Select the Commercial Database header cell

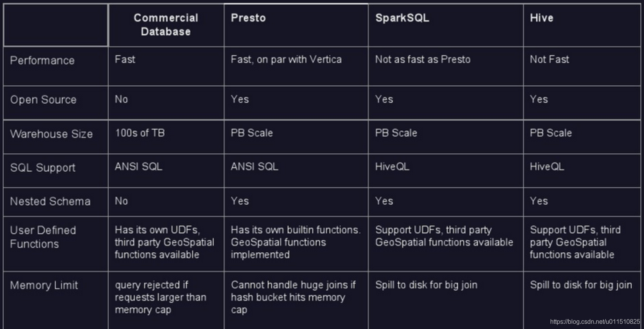(166, 25)
